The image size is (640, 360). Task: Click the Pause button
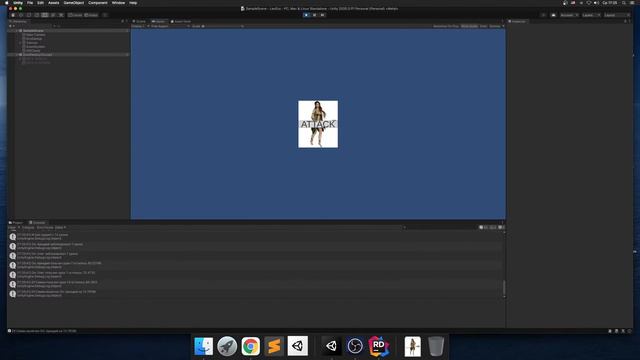(x=314, y=15)
